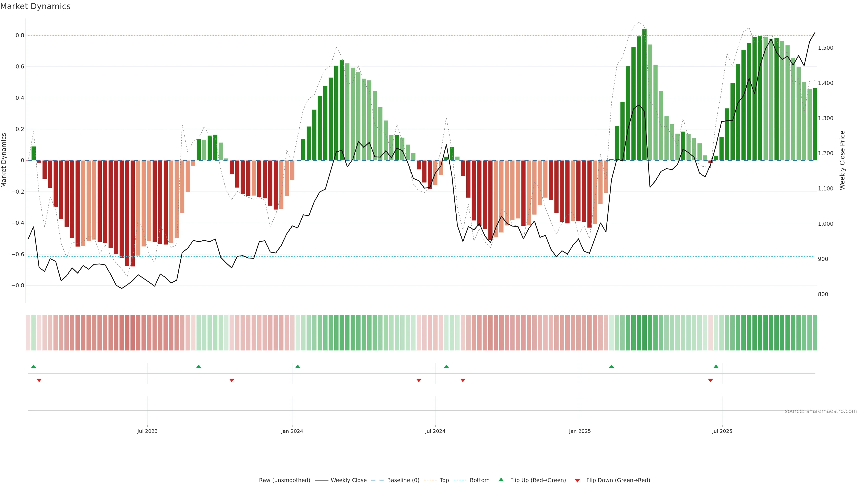Click the flip-up triangle just after July 2024
Viewport: 868px width, 488px height.
click(x=446, y=366)
